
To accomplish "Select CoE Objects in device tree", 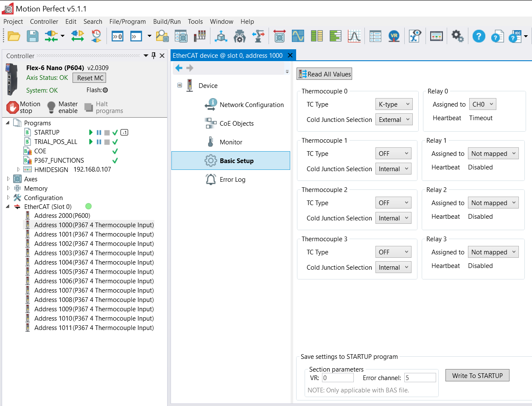I will tap(237, 124).
